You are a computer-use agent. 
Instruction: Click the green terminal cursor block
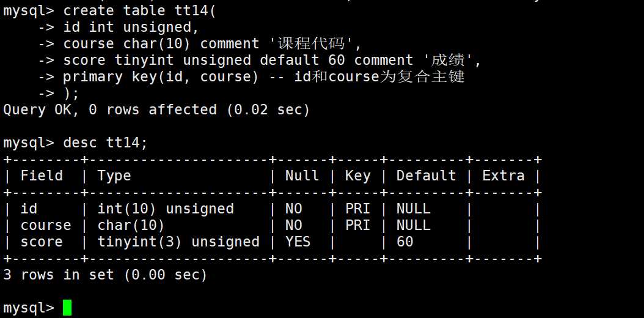point(67,308)
